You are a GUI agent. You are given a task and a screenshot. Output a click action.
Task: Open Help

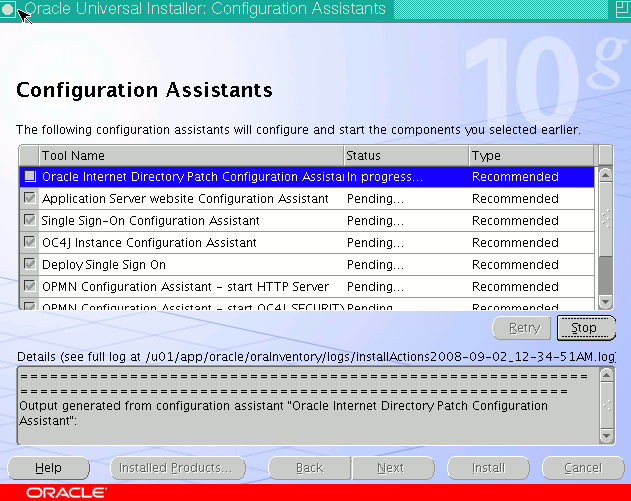click(48, 468)
